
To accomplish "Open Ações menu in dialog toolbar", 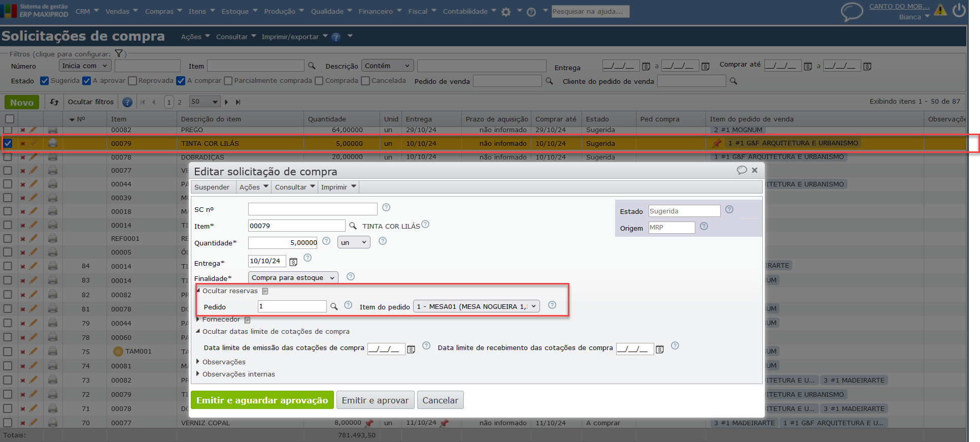I will pyautogui.click(x=254, y=187).
